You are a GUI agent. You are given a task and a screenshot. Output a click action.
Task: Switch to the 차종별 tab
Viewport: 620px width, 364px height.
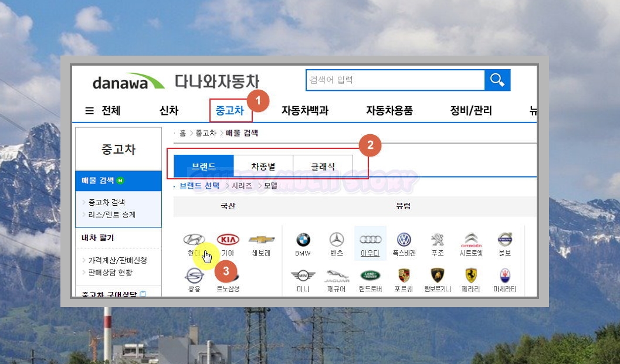(x=263, y=166)
